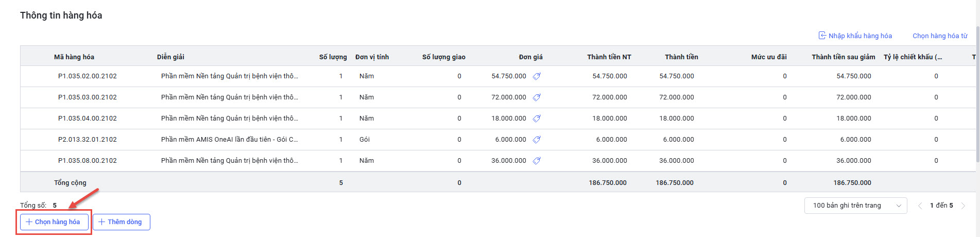Click the import icon next to Nhập khẩu hàng hóa
This screenshot has width=980, height=237.
[822, 36]
